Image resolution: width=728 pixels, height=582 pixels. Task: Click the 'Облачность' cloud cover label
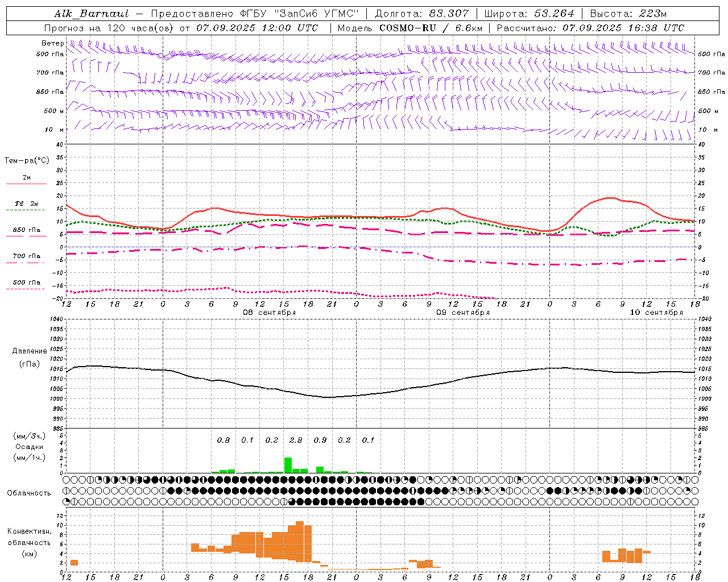click(x=29, y=493)
